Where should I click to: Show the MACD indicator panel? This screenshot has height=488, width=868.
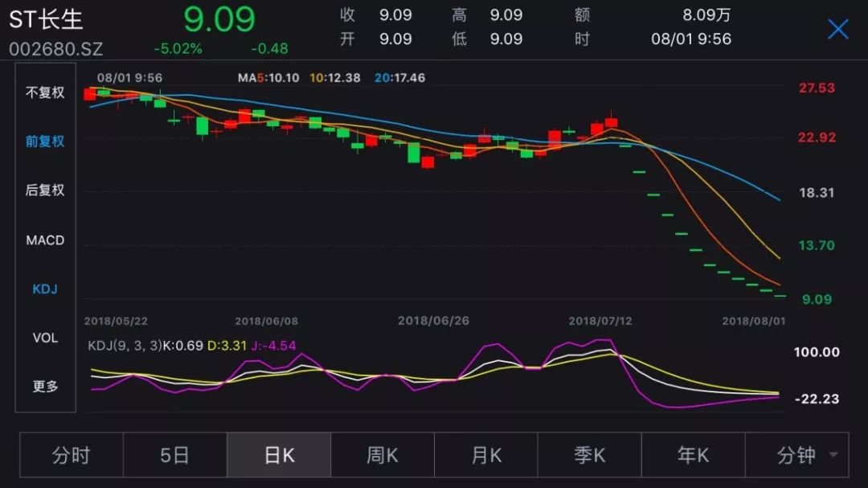[x=44, y=240]
